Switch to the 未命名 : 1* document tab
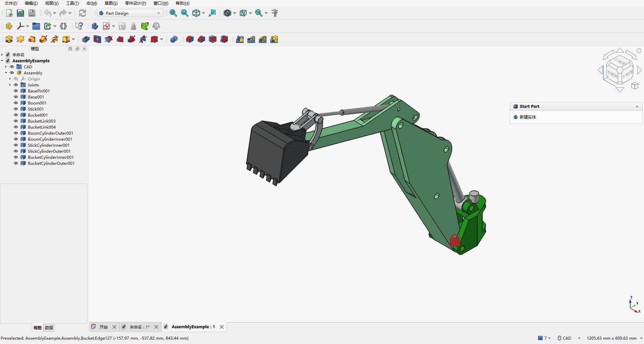 pos(139,327)
